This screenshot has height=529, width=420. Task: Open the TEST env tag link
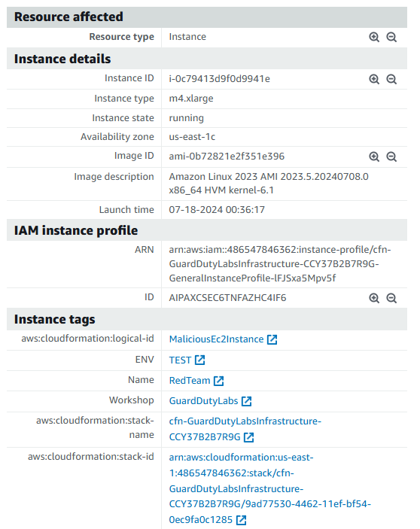point(180,360)
